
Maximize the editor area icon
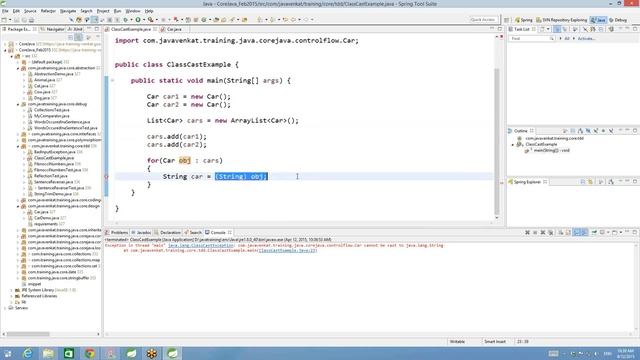click(x=500, y=29)
